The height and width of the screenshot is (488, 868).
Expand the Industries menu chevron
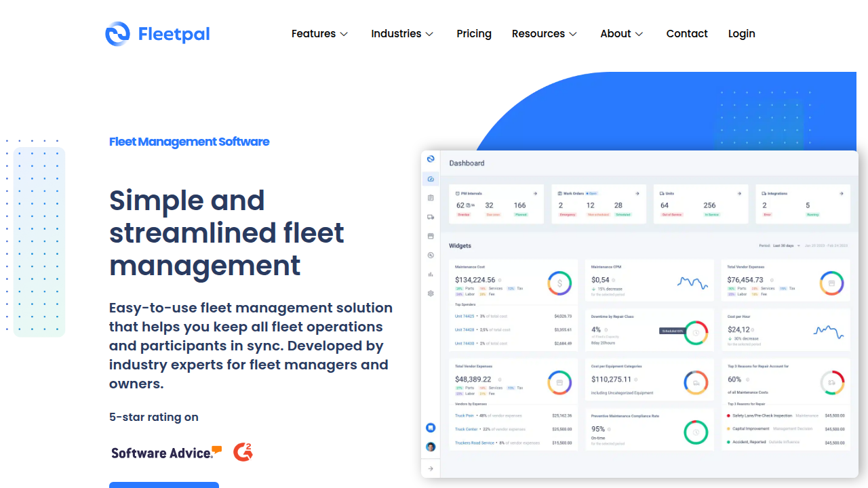429,34
